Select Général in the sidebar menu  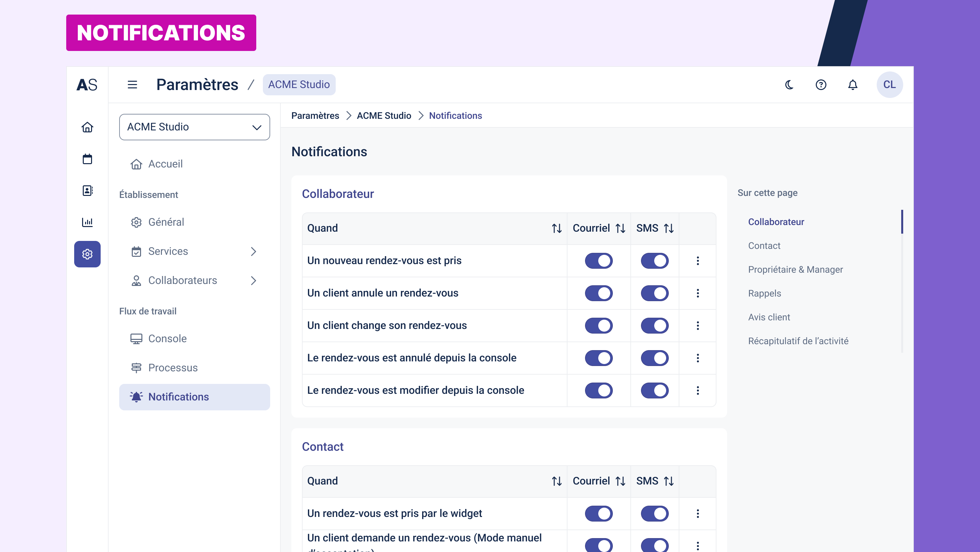click(166, 222)
